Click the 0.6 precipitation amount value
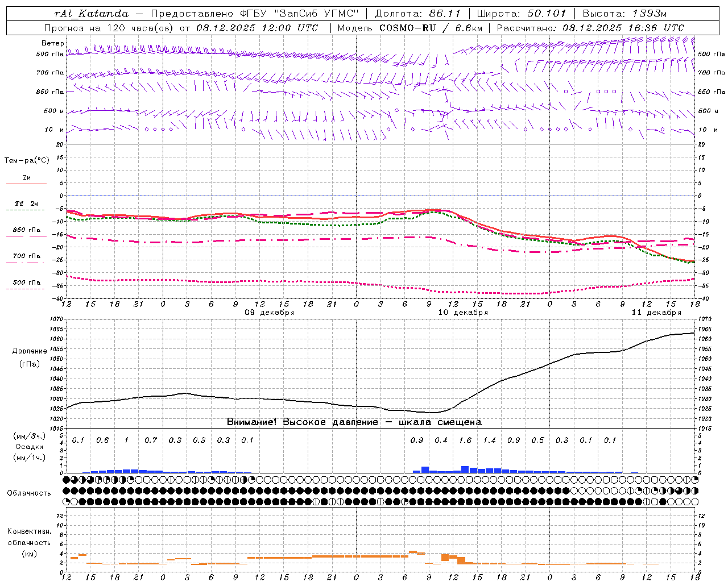Screen dimensions: 728x582 pyautogui.click(x=102, y=440)
